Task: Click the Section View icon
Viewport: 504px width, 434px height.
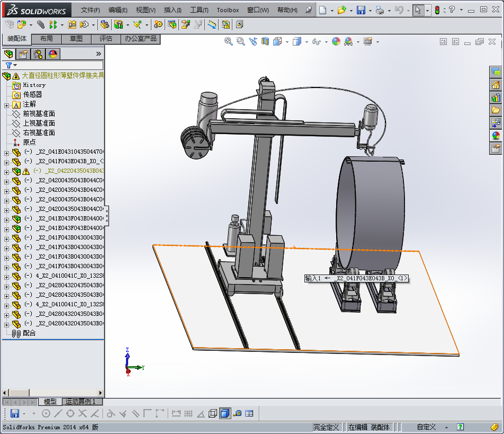Action: click(265, 41)
